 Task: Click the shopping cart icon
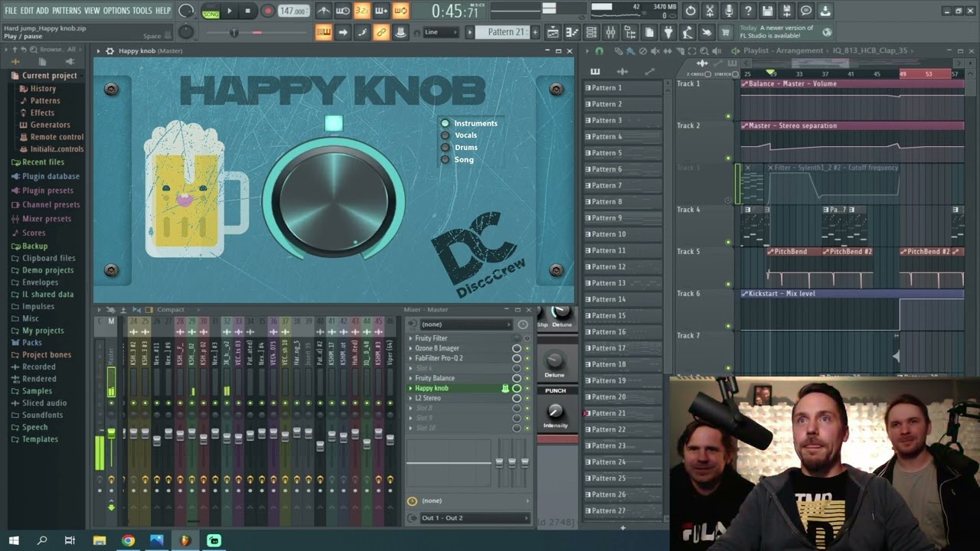[x=725, y=32]
